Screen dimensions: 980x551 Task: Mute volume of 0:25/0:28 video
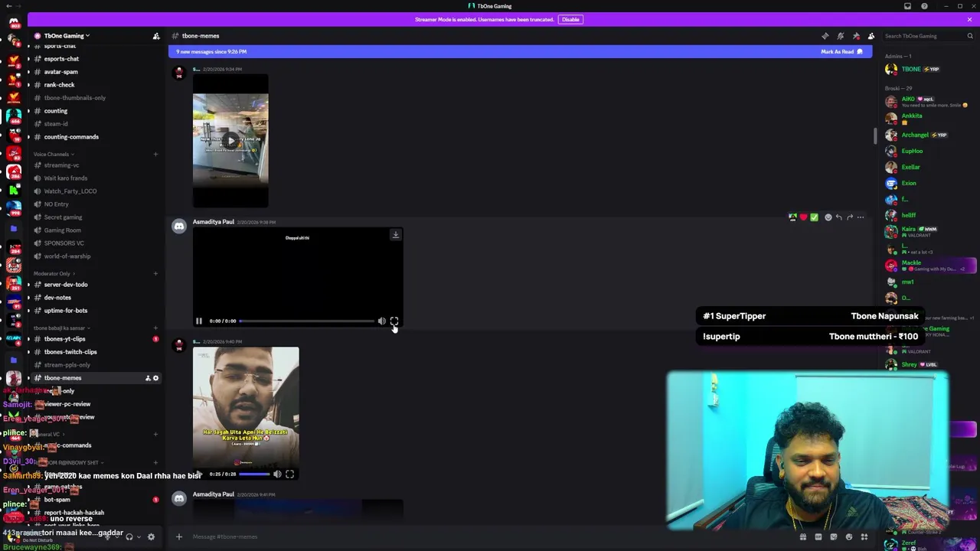(277, 474)
